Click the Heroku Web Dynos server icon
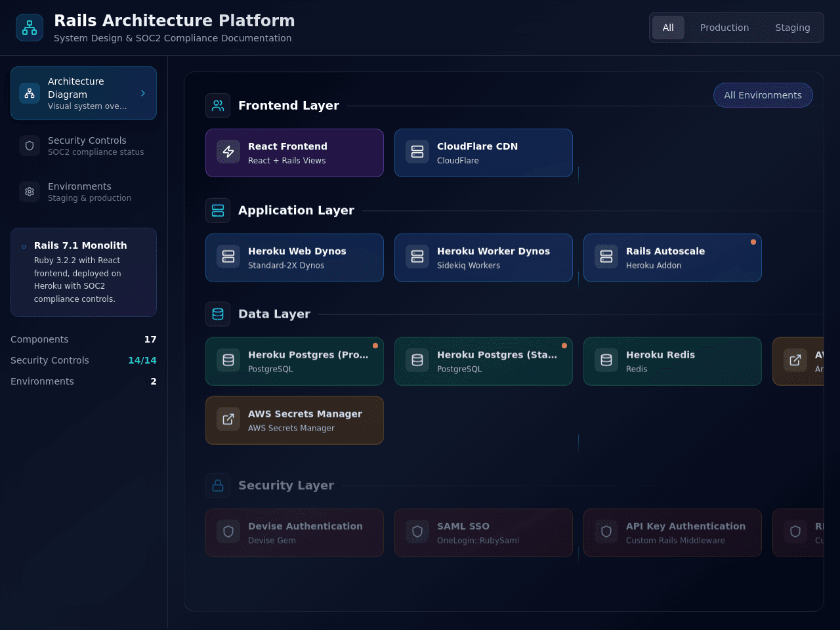The height and width of the screenshot is (630, 840). pyautogui.click(x=228, y=257)
